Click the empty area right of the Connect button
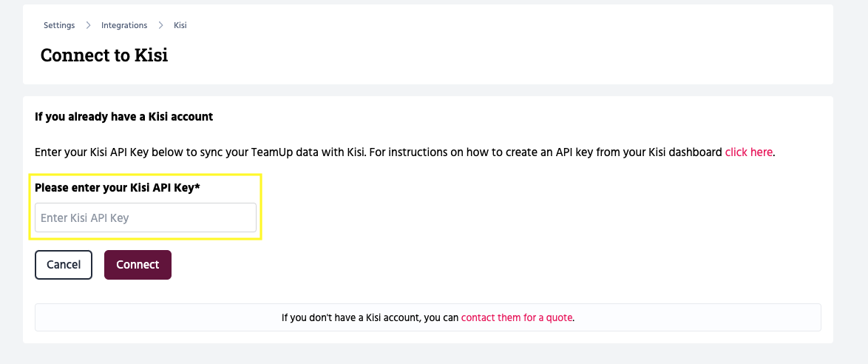 pyautogui.click(x=444, y=265)
